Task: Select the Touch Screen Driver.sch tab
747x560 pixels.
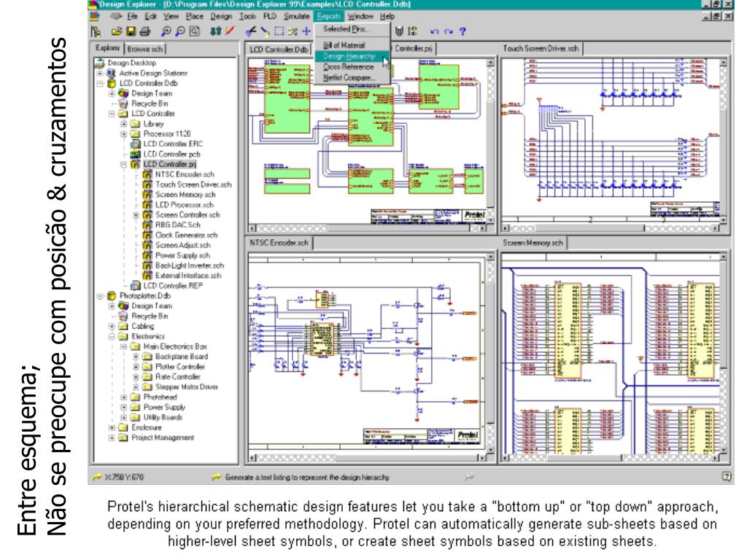Action: 541,49
